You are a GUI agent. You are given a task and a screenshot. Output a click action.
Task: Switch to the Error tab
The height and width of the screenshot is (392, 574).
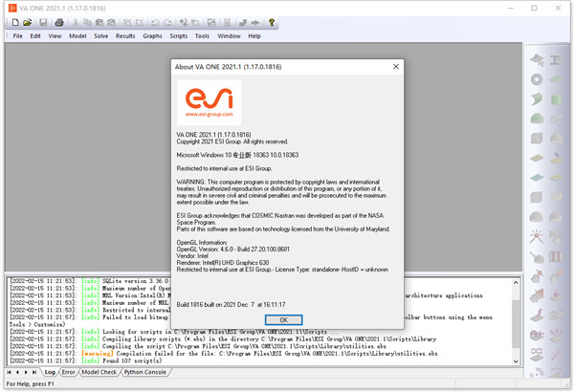(x=69, y=372)
